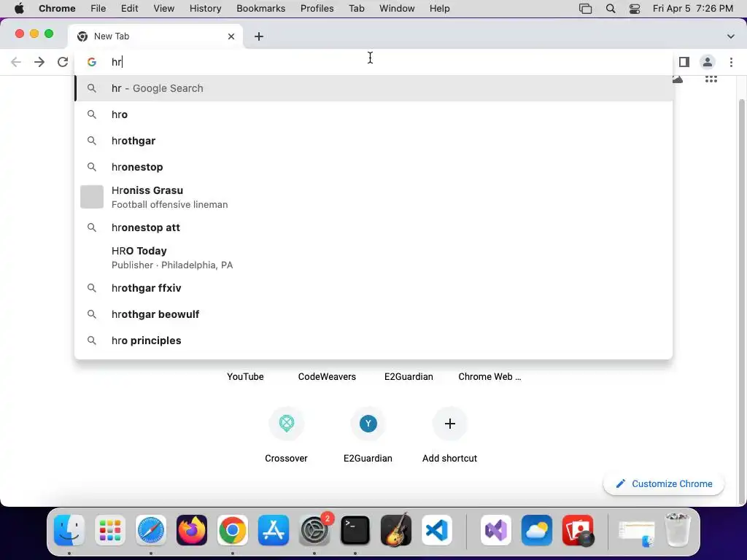747x560 pixels.
Task: Choose the 'hrothgar' suggestion
Action: (373, 141)
